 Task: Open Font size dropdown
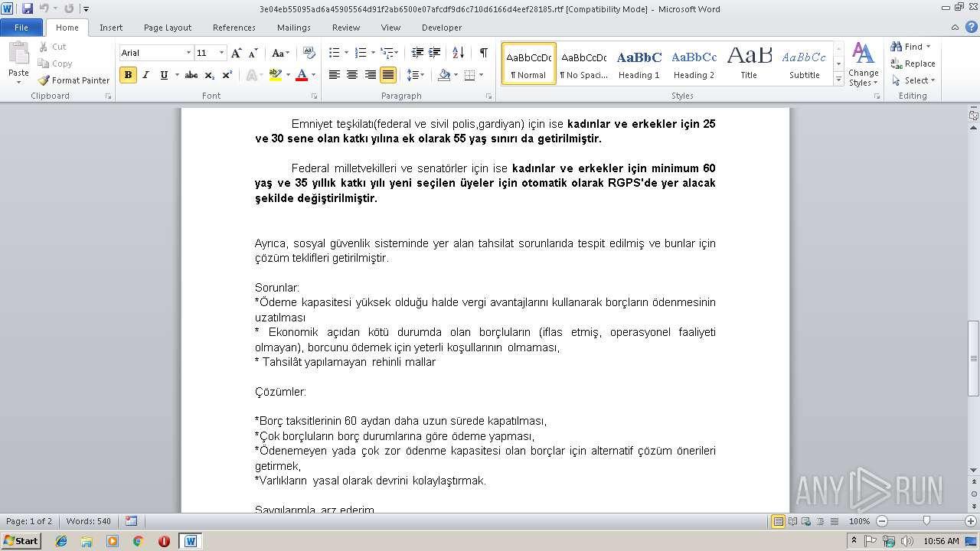coord(222,53)
